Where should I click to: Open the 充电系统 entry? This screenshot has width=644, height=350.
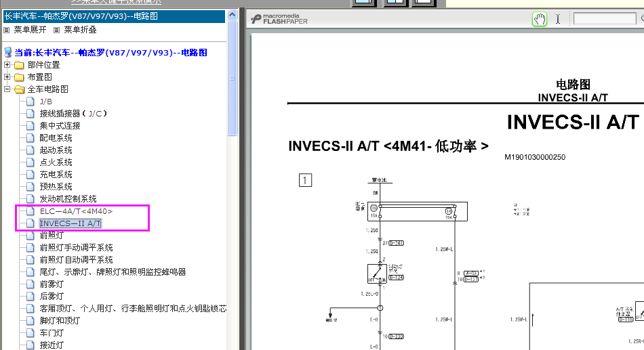[56, 175]
